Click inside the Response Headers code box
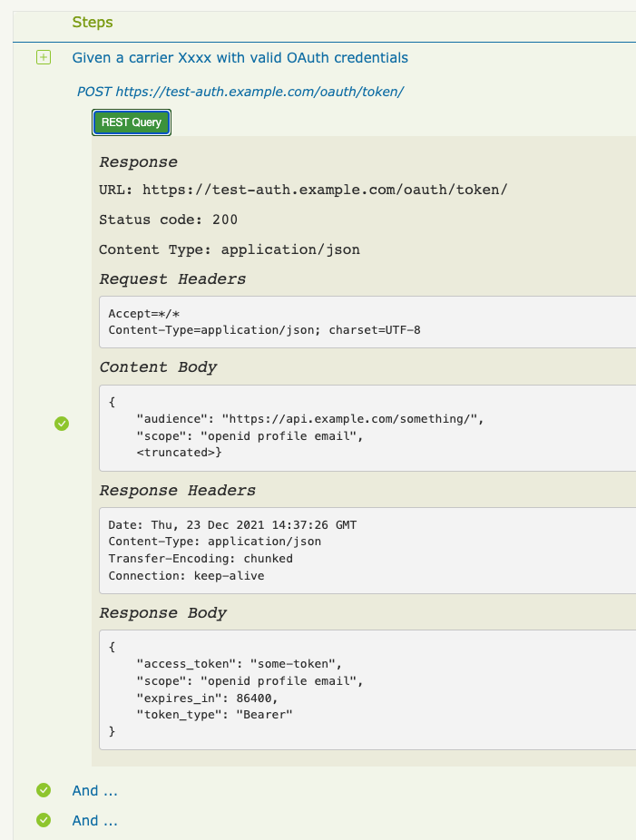This screenshot has height=840, width=636. pyautogui.click(x=363, y=551)
